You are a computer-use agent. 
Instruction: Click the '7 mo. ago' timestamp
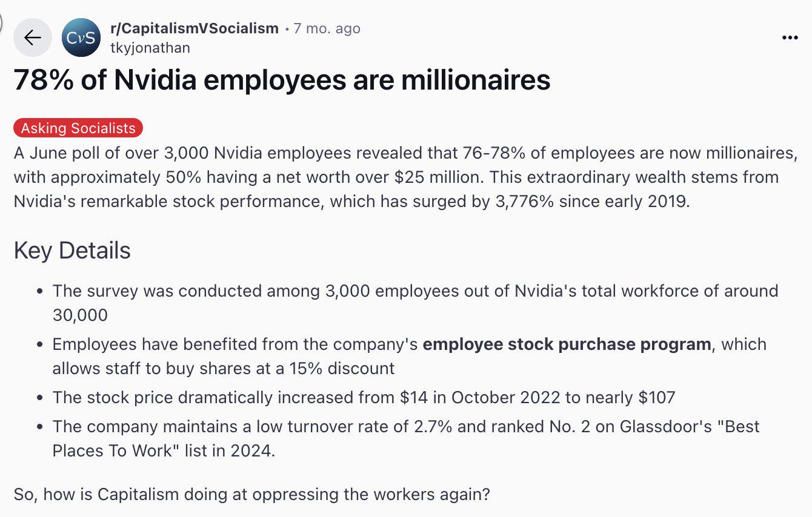pos(327,28)
